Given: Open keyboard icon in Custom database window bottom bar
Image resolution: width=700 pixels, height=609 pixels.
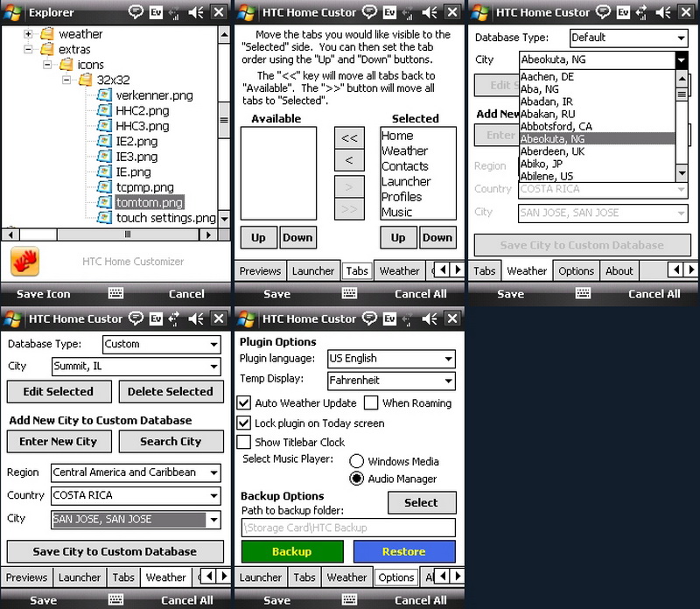Looking at the screenshot, I should pyautogui.click(x=115, y=599).
